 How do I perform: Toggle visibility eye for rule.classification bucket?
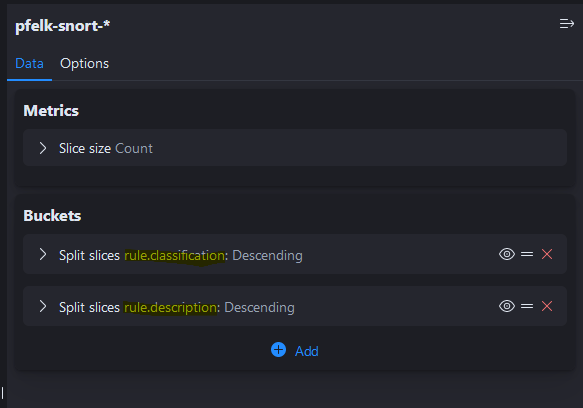click(507, 254)
